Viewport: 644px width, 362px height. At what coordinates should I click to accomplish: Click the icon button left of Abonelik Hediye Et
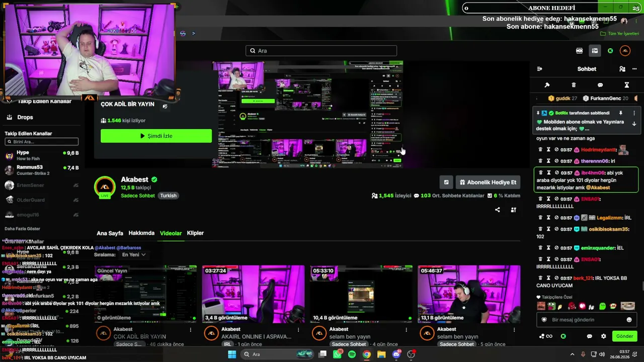tap(446, 183)
